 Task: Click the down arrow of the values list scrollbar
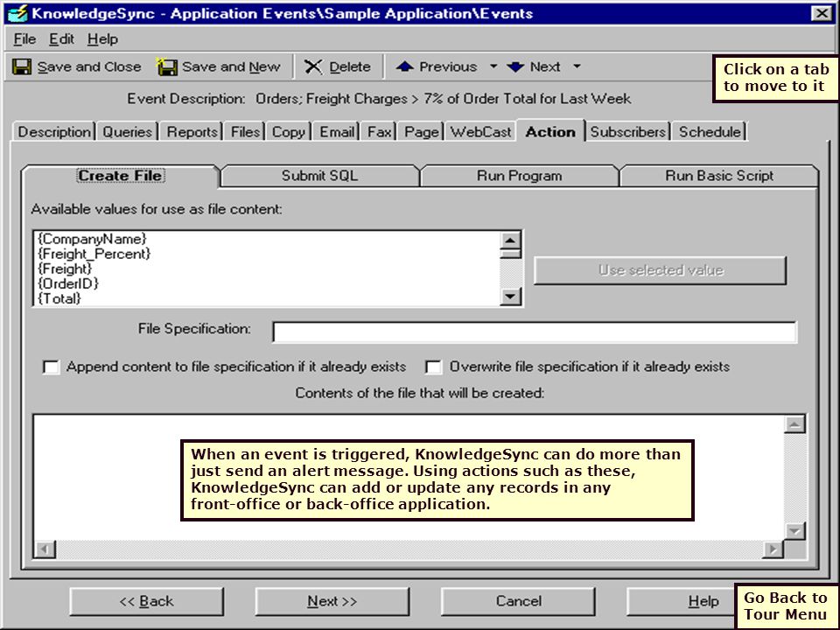click(x=510, y=297)
